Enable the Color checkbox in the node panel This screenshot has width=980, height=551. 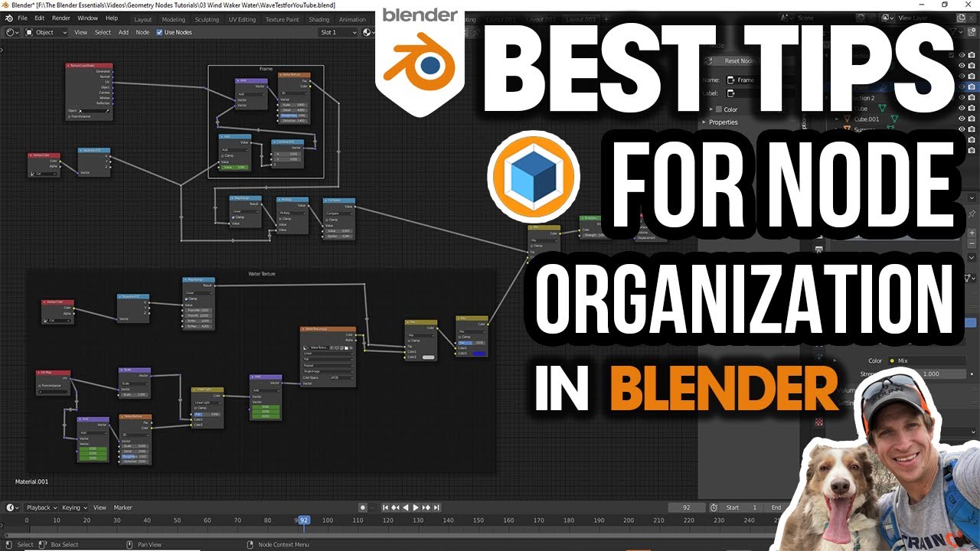tap(718, 109)
